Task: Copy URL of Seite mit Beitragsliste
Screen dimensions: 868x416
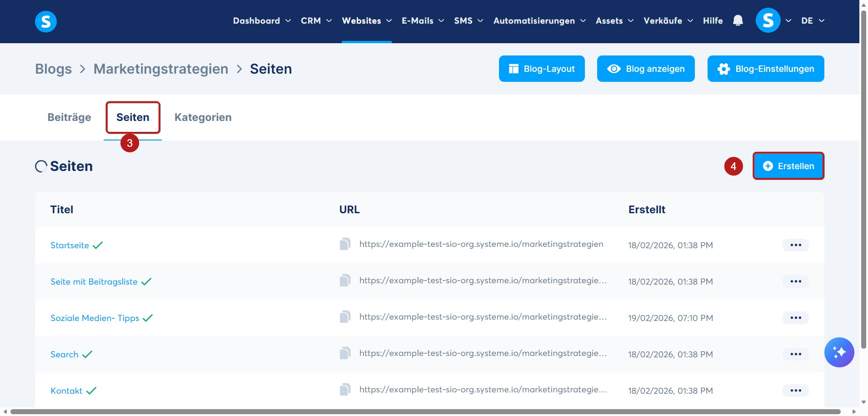Action: pyautogui.click(x=345, y=281)
